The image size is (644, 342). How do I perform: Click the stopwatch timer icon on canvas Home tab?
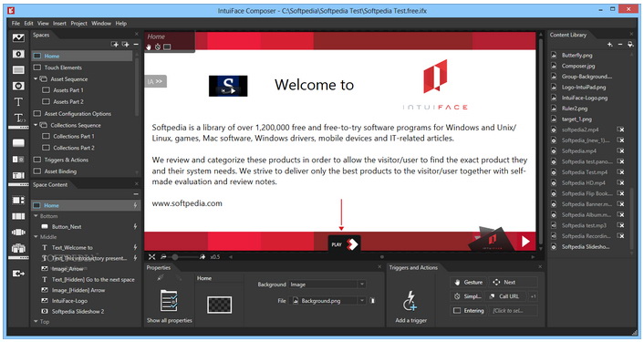pos(157,47)
